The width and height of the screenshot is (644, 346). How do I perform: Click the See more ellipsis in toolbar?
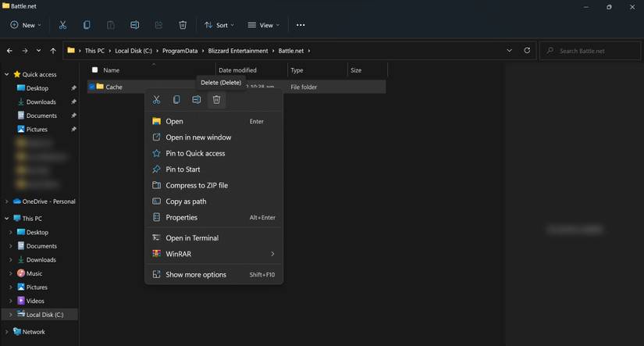point(301,25)
